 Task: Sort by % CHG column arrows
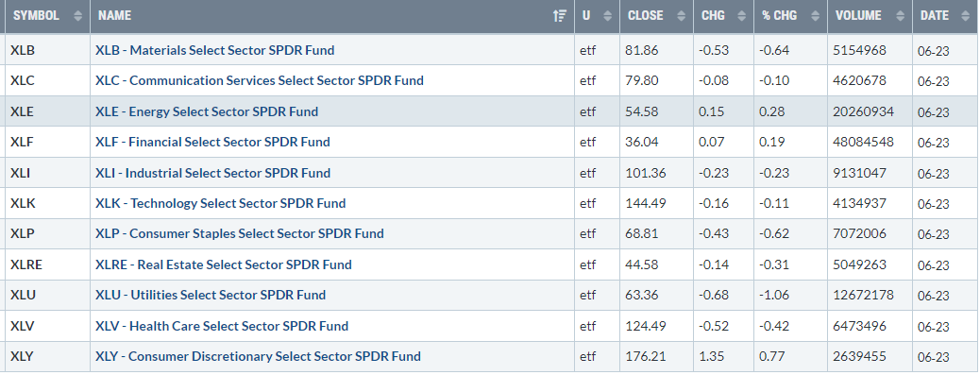coord(815,16)
